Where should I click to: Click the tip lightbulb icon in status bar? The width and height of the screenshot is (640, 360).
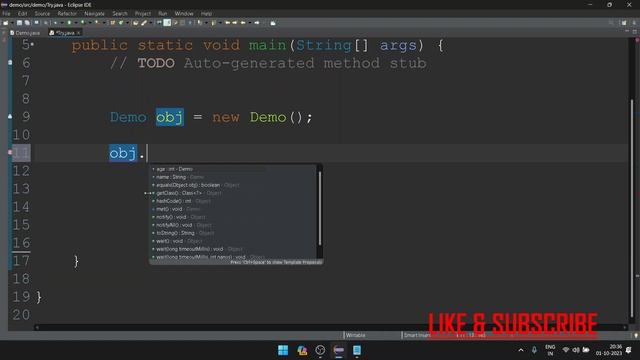(636, 336)
